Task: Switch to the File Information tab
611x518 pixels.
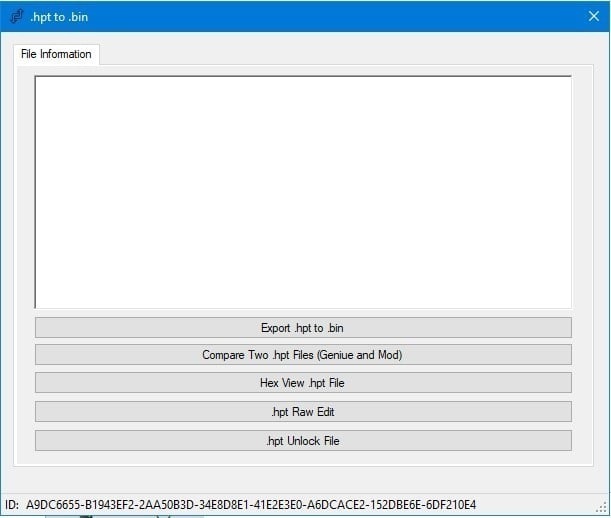Action: pyautogui.click(x=56, y=54)
